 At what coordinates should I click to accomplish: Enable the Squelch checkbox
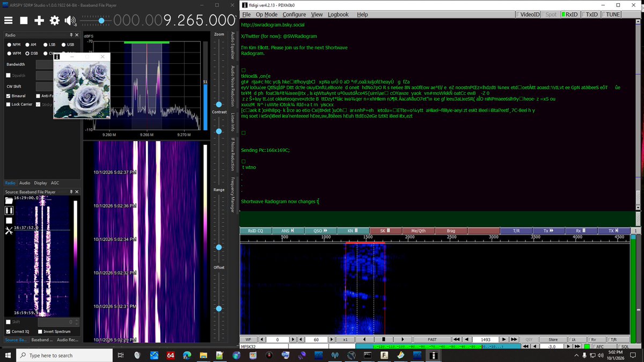coord(9,75)
